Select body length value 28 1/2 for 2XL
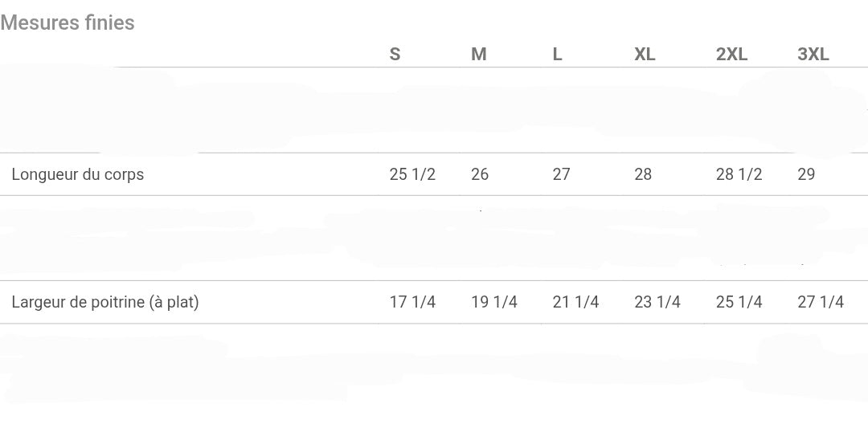 [x=739, y=174]
